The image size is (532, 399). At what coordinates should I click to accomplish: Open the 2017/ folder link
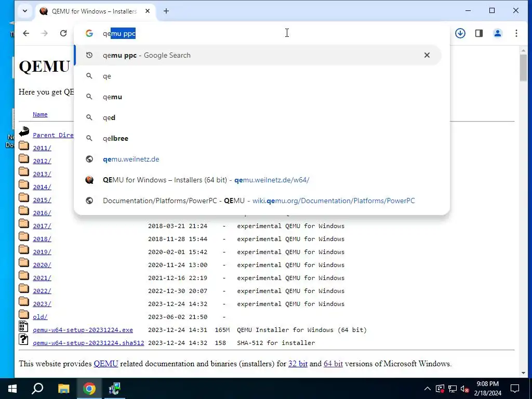pyautogui.click(x=42, y=226)
